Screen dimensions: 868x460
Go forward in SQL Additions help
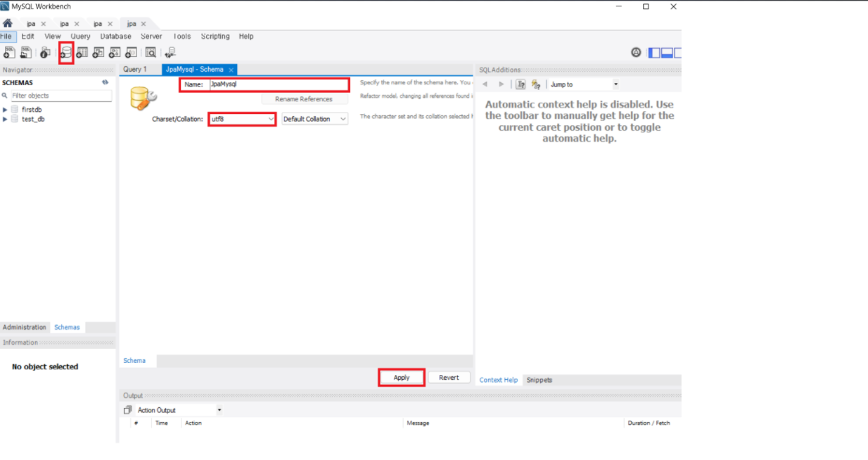(x=501, y=84)
